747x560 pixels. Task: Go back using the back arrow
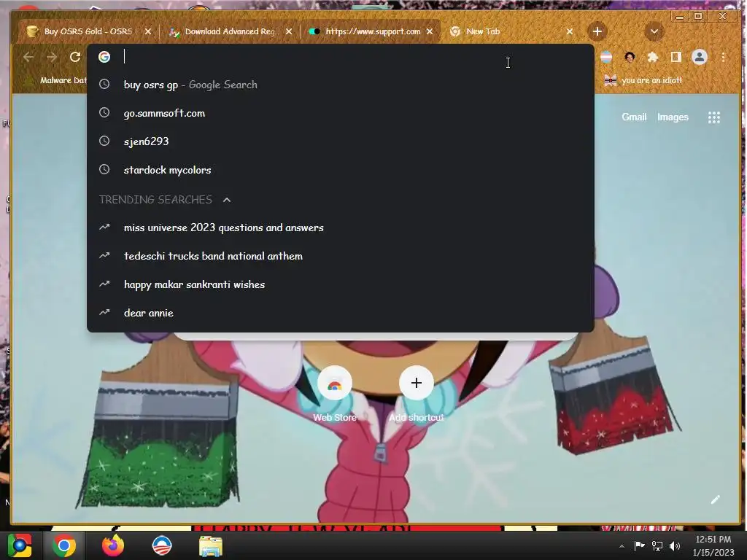pos(28,57)
